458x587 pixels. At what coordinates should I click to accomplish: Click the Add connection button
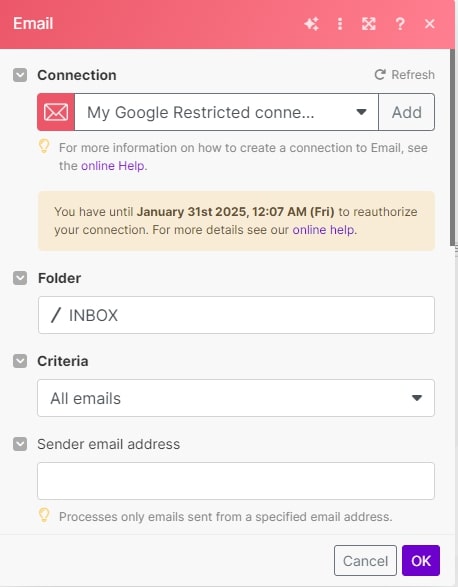pyautogui.click(x=407, y=112)
